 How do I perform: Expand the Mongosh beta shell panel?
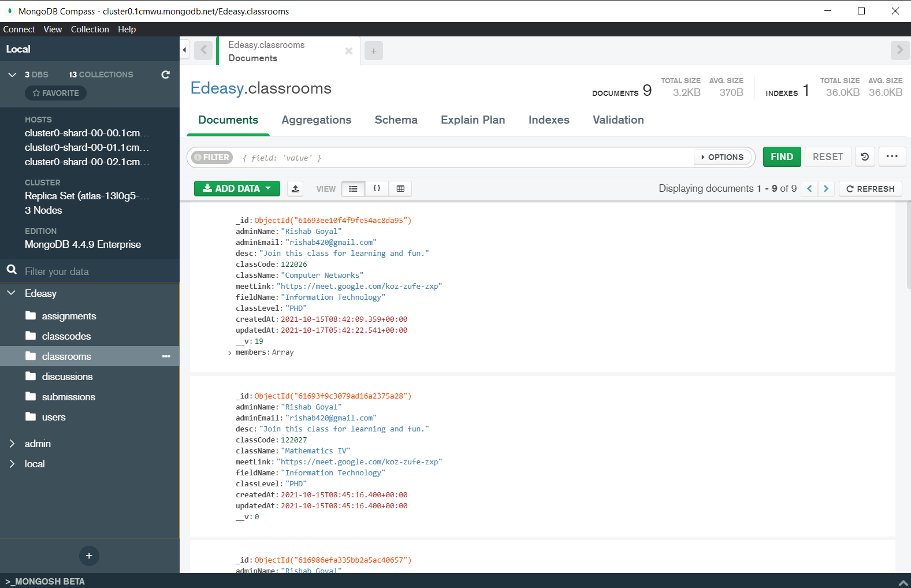tap(903, 582)
